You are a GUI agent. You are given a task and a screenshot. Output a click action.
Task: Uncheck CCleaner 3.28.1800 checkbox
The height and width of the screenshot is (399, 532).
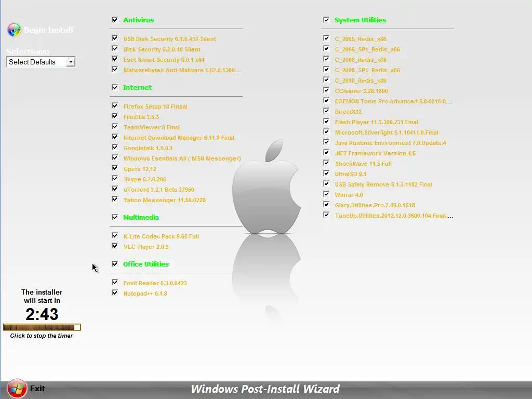click(326, 90)
